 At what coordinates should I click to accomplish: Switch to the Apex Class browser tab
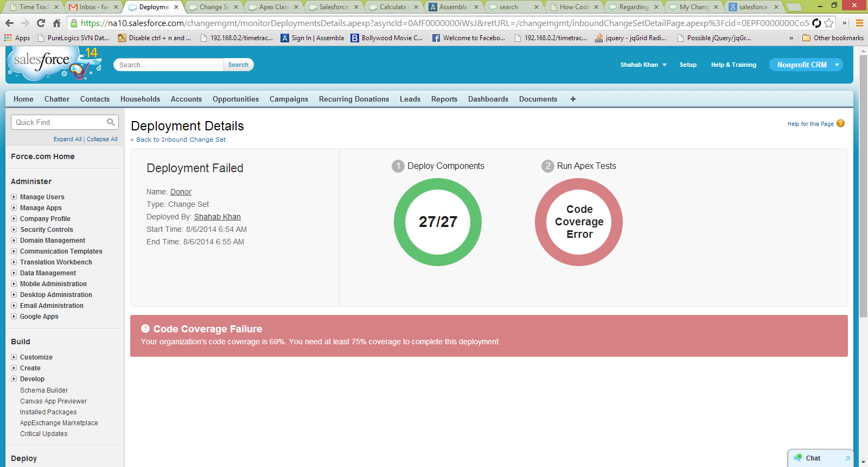[x=274, y=7]
